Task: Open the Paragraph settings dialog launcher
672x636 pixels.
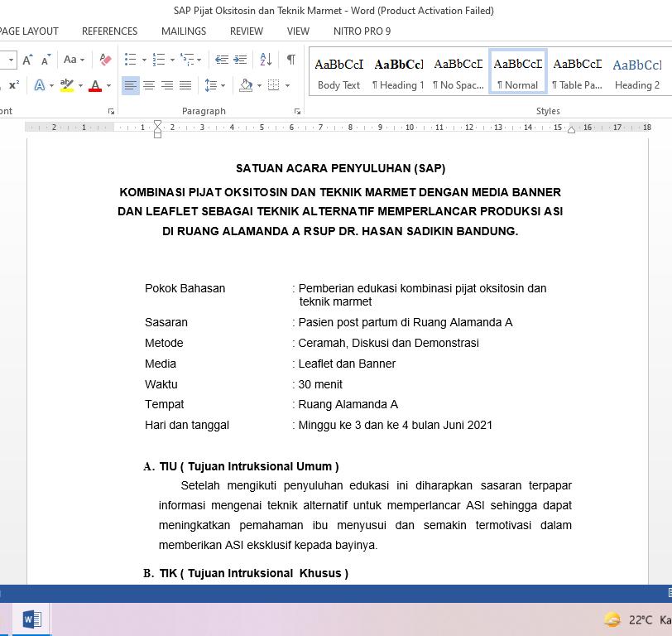Action: click(297, 112)
